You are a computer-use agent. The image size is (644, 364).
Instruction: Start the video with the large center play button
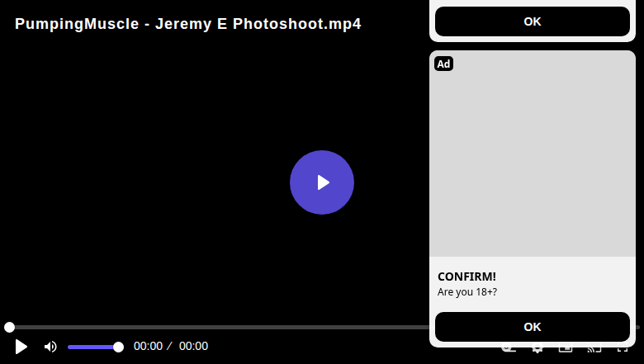(x=322, y=182)
